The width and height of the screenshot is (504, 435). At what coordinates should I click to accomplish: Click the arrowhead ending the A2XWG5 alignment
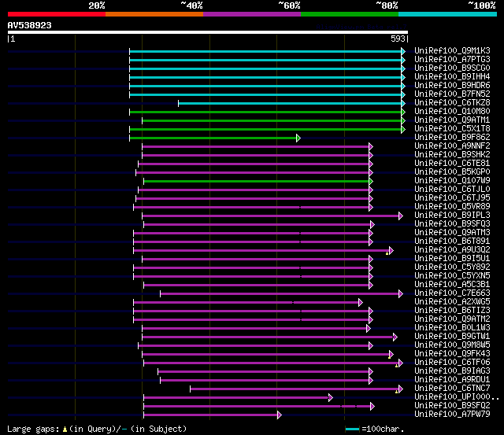[361, 302]
